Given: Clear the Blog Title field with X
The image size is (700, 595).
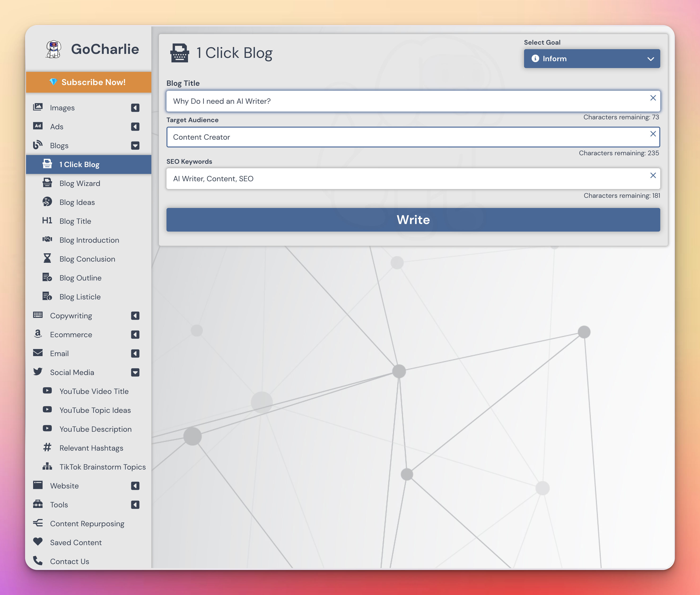Looking at the screenshot, I should coord(653,98).
